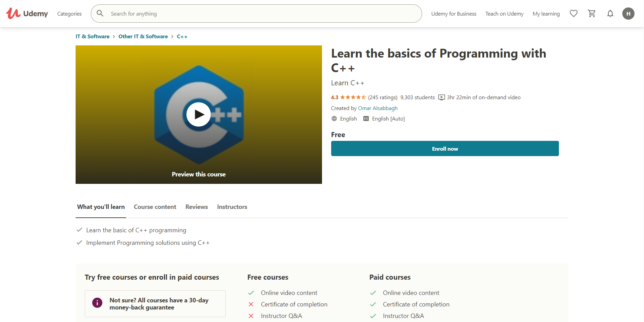Open the user profile avatar H
Image resolution: width=644 pixels, height=322 pixels.
pyautogui.click(x=628, y=14)
